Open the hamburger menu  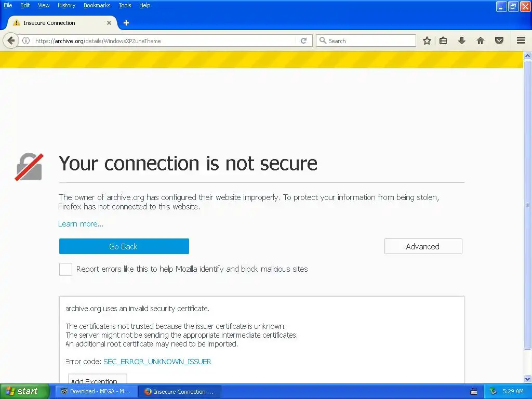(521, 41)
